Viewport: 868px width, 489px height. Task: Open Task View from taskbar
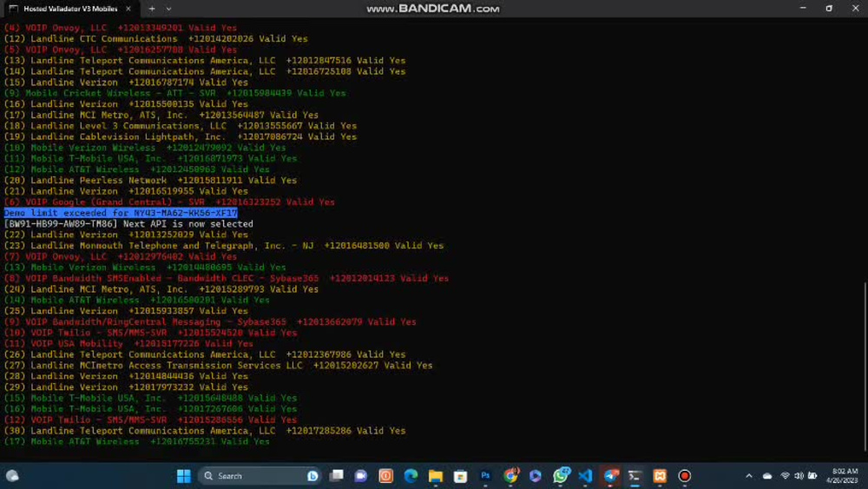(x=336, y=476)
